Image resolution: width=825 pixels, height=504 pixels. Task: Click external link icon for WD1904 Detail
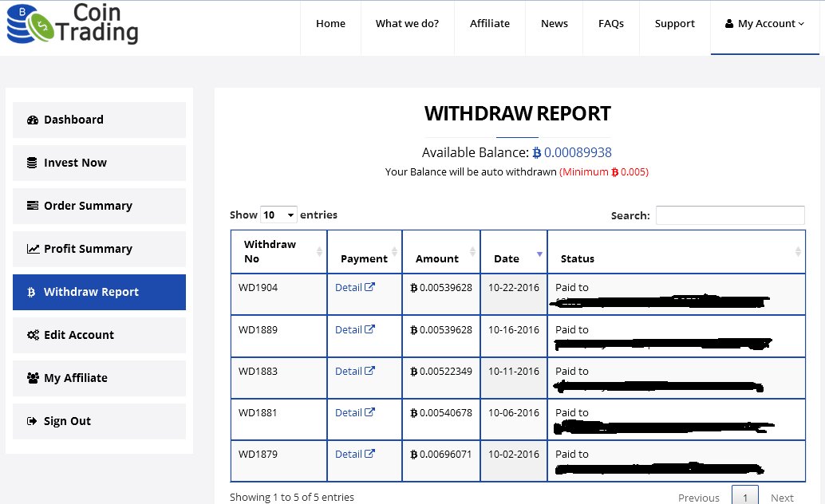coord(370,287)
